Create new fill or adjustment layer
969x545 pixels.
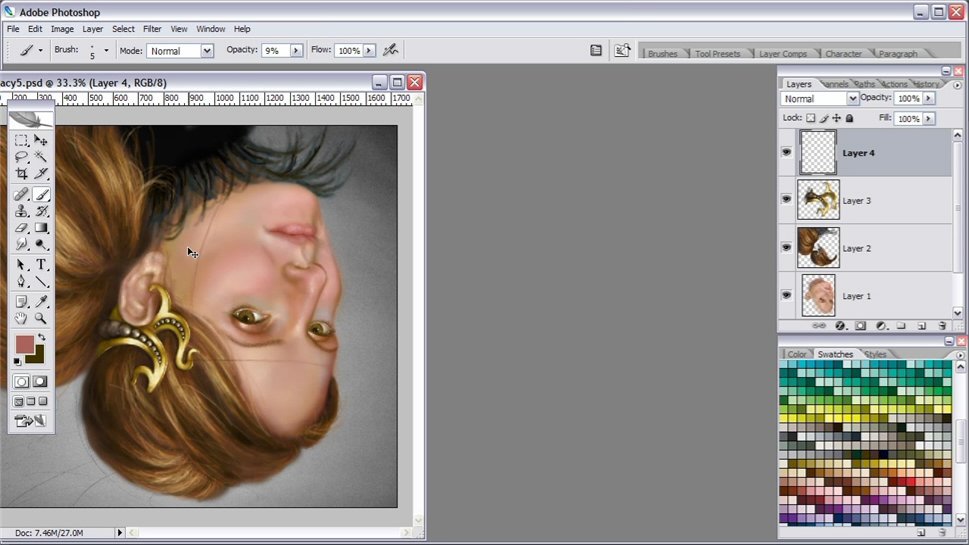[x=881, y=326]
